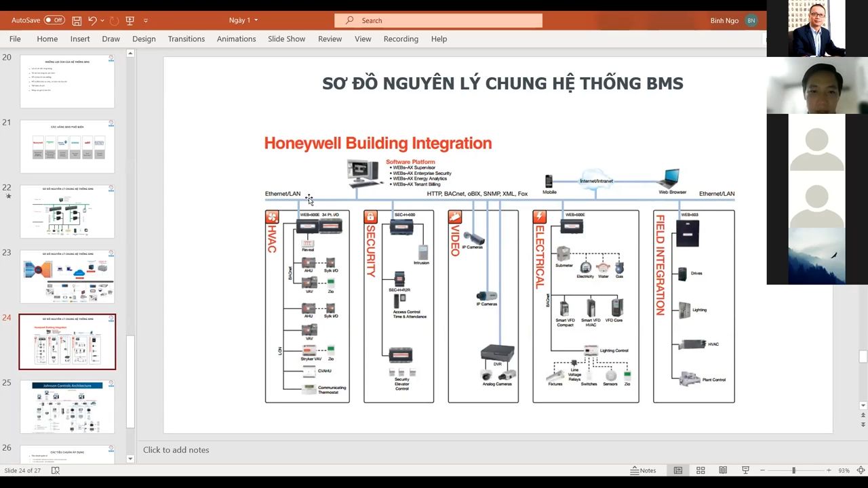Launch Slide Show from status bar icon
The image size is (868, 488).
pyautogui.click(x=745, y=470)
